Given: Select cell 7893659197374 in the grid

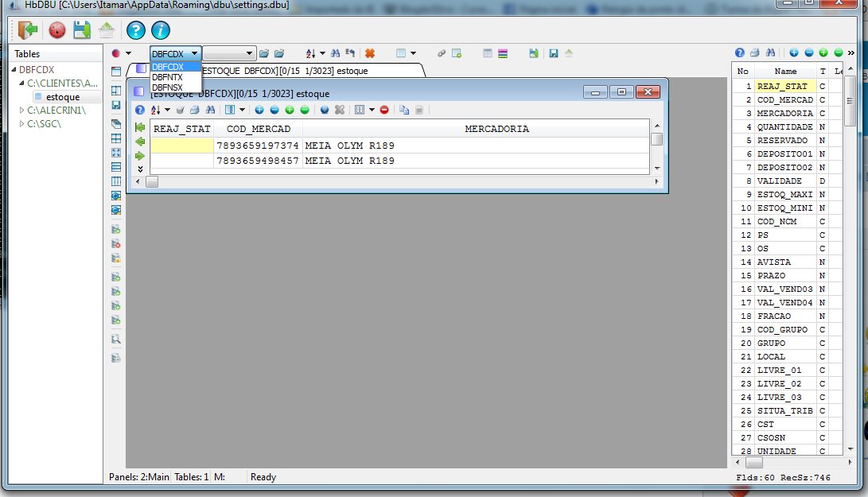Looking at the screenshot, I should click(258, 146).
